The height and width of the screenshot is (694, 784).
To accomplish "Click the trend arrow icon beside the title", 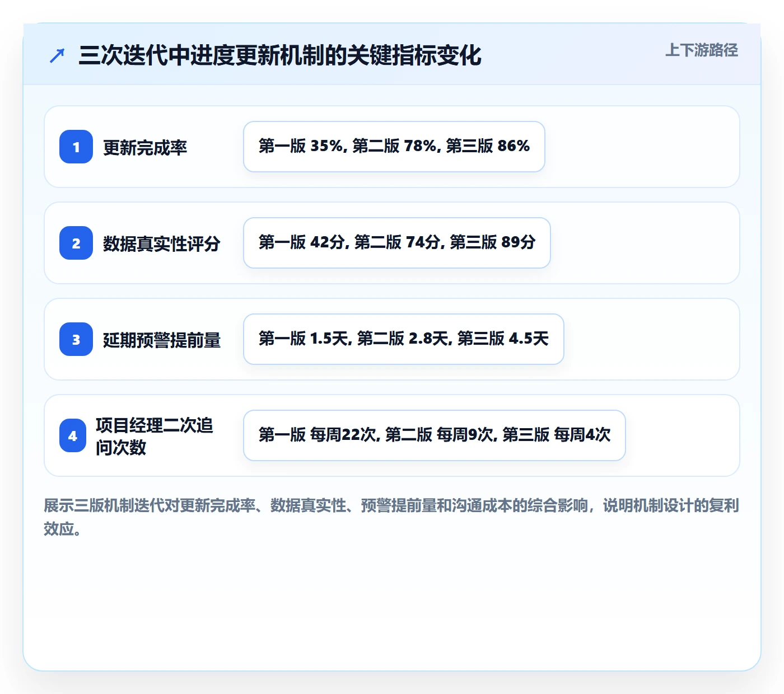I will (x=57, y=55).
